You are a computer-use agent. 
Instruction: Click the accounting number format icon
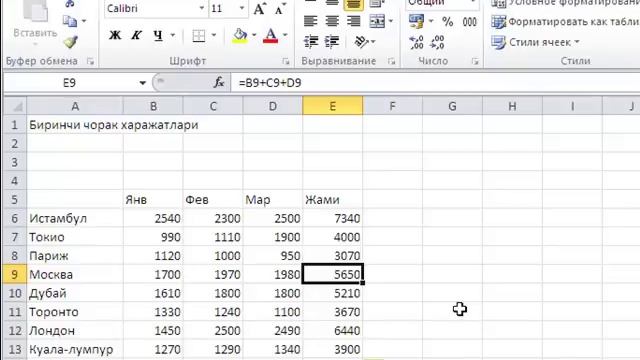[x=416, y=21]
